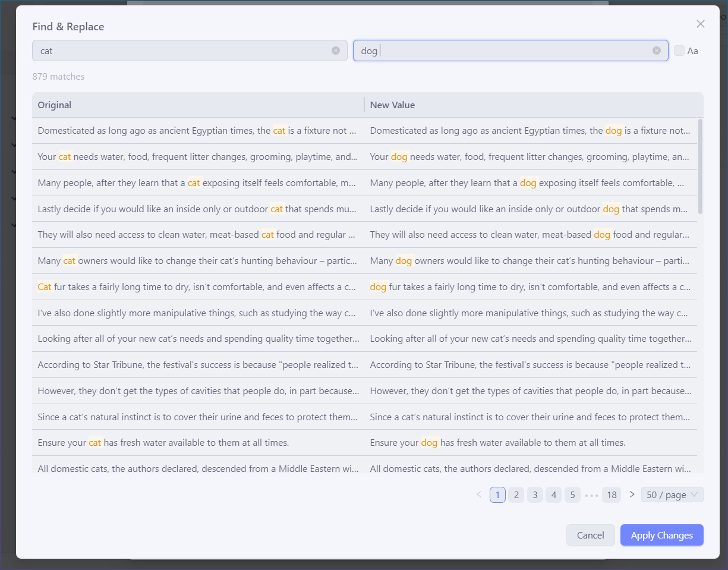Clear the 'dog' replace field
728x570 pixels.
click(656, 51)
